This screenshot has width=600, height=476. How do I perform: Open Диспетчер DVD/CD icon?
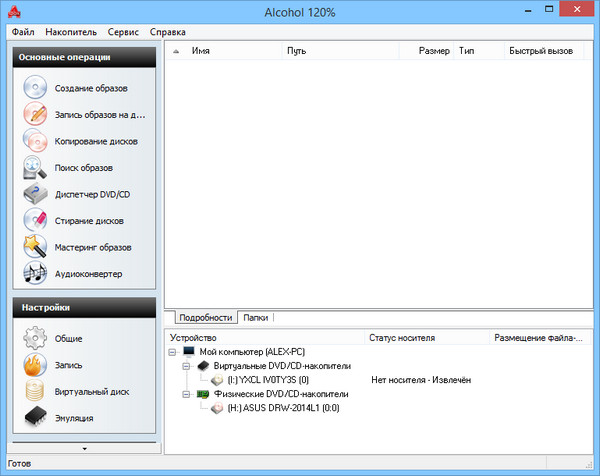click(x=36, y=193)
